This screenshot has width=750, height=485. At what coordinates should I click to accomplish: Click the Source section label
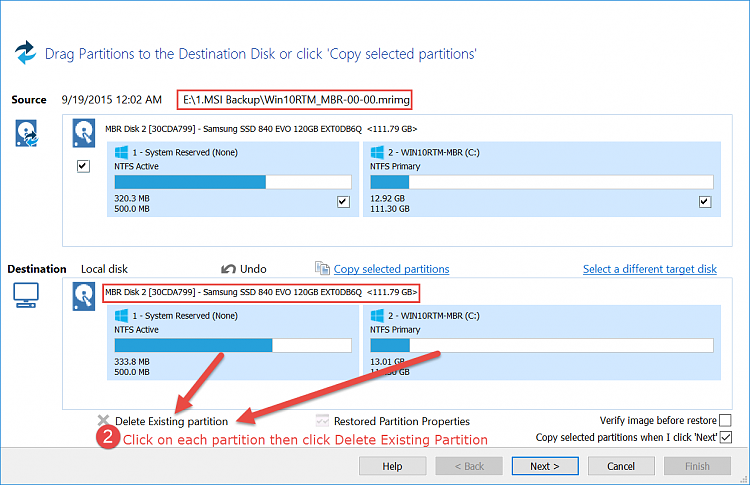(29, 100)
